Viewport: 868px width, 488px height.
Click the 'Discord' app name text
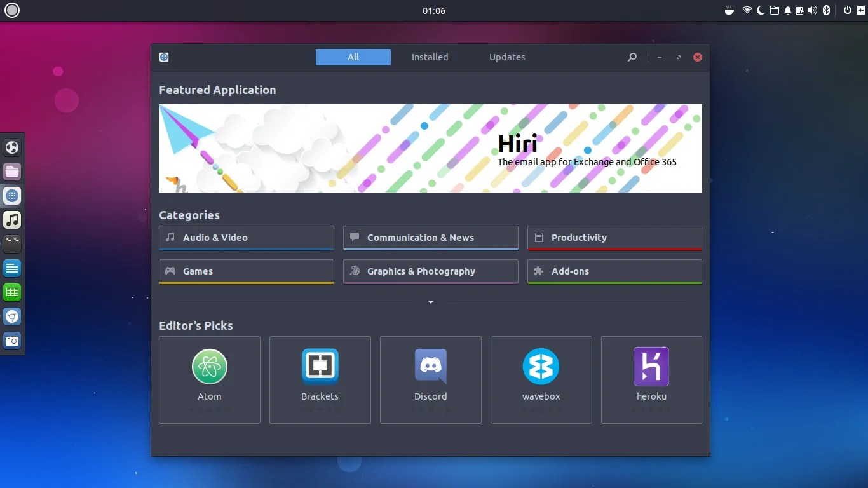tap(431, 396)
